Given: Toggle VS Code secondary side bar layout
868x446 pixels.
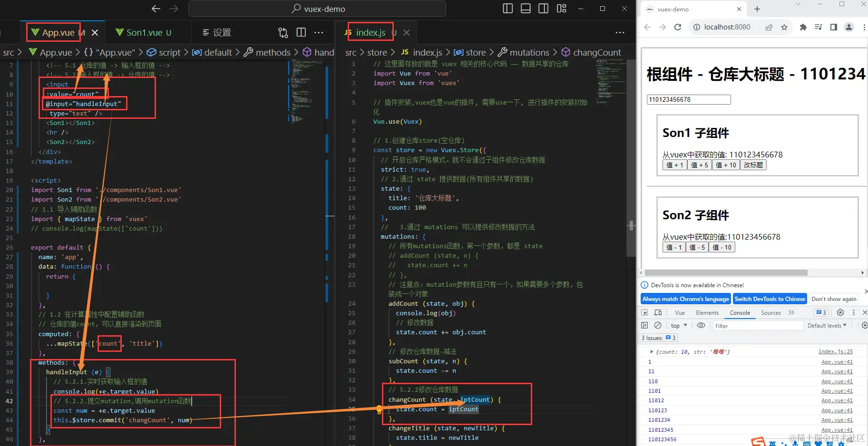Looking at the screenshot, I should pos(543,9).
